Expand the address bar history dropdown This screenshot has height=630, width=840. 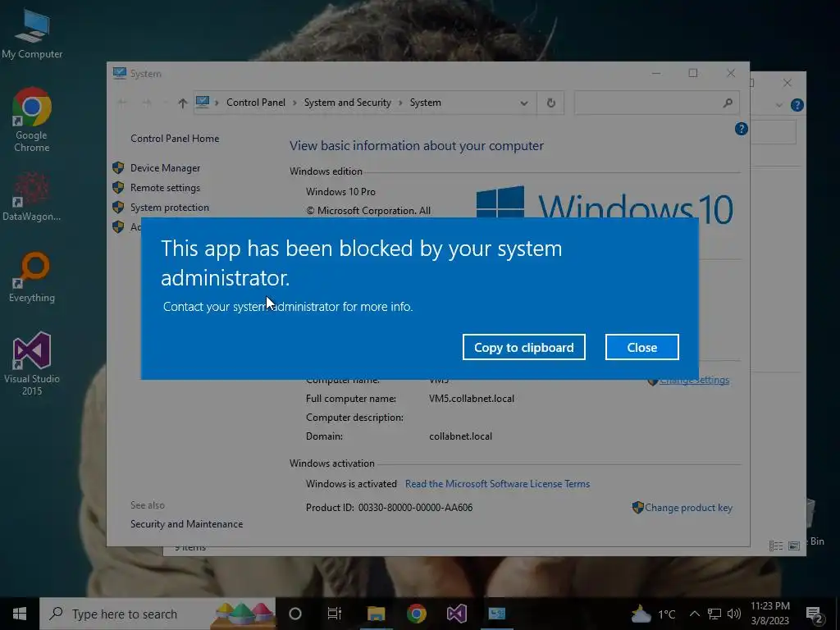click(524, 103)
